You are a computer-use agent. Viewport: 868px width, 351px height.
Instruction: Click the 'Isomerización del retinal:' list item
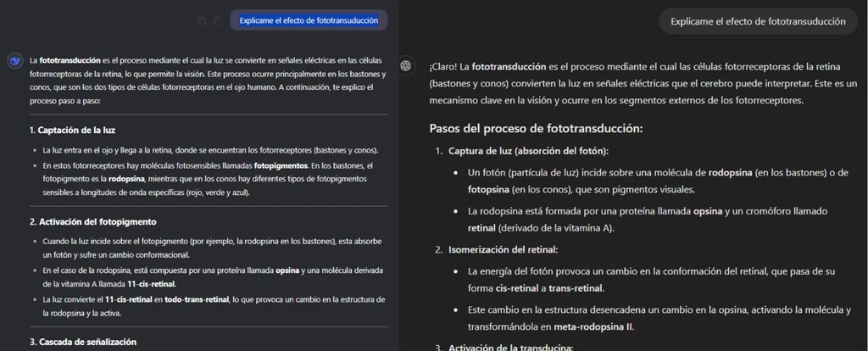(x=503, y=249)
